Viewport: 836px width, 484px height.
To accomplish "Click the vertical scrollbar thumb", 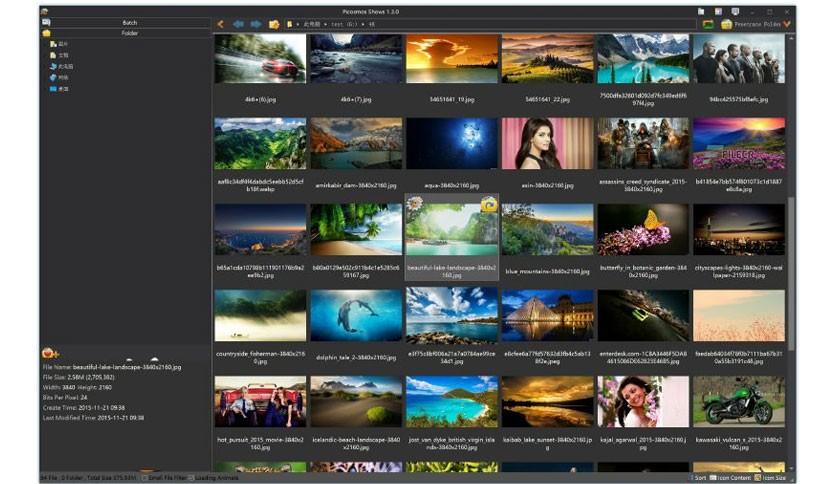I will 791,275.
